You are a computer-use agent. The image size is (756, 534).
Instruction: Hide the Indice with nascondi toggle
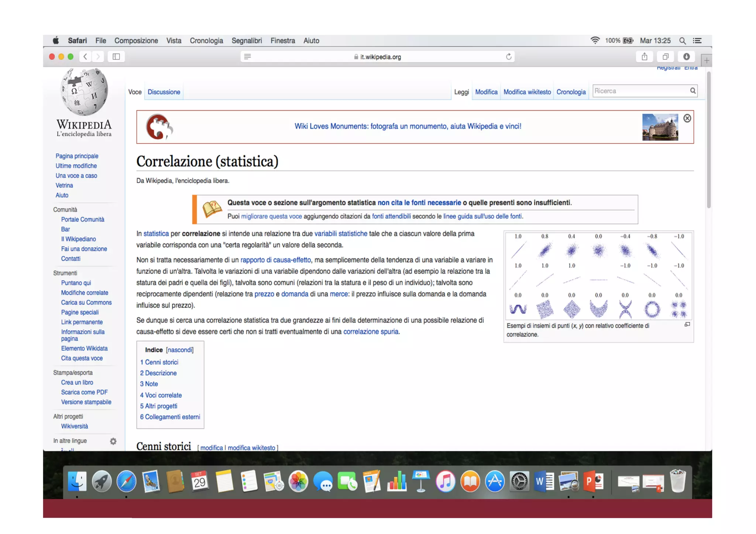[x=180, y=350]
